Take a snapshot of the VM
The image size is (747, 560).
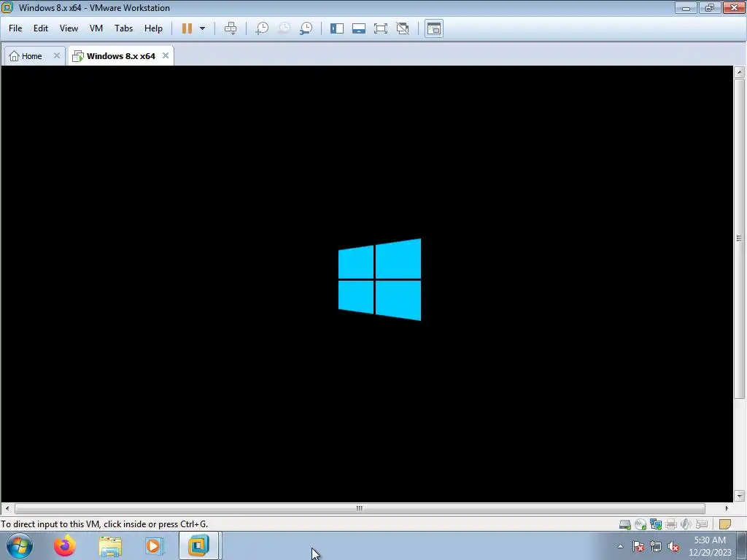(262, 28)
